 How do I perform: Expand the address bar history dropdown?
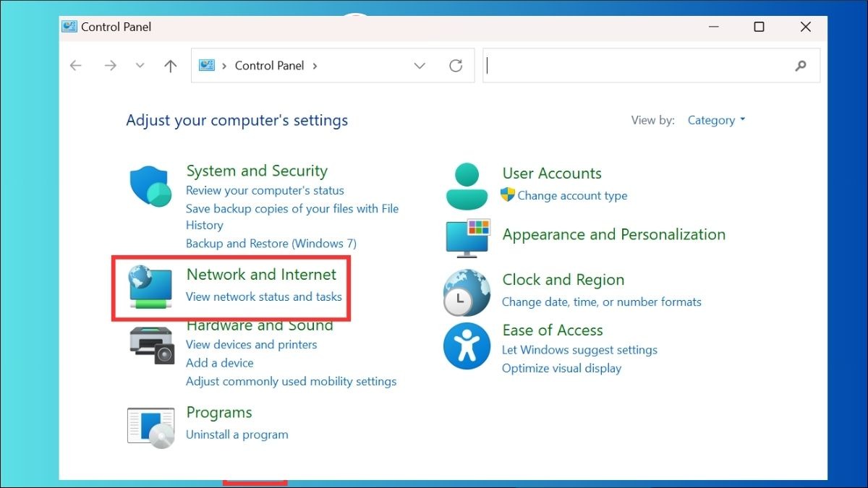click(420, 66)
